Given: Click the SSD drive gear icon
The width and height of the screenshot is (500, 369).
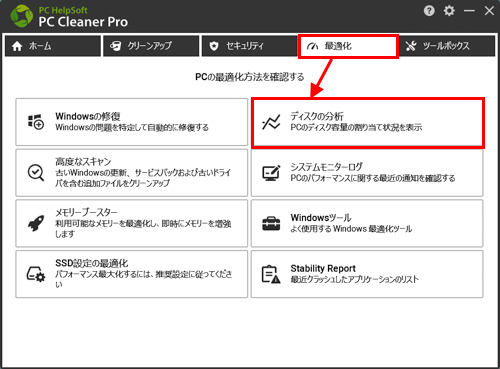Looking at the screenshot, I should click(36, 274).
